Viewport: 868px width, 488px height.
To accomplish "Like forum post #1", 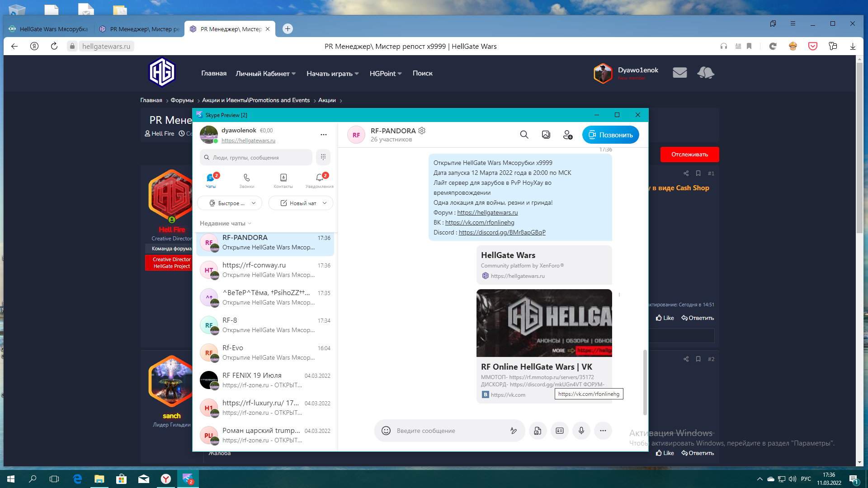I will [665, 318].
